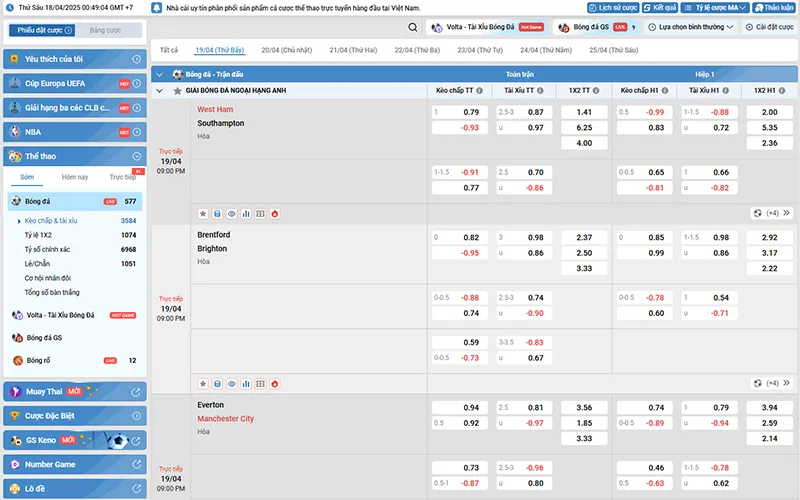Select the 25/04 (Thứ Sáu) tab

tap(614, 50)
